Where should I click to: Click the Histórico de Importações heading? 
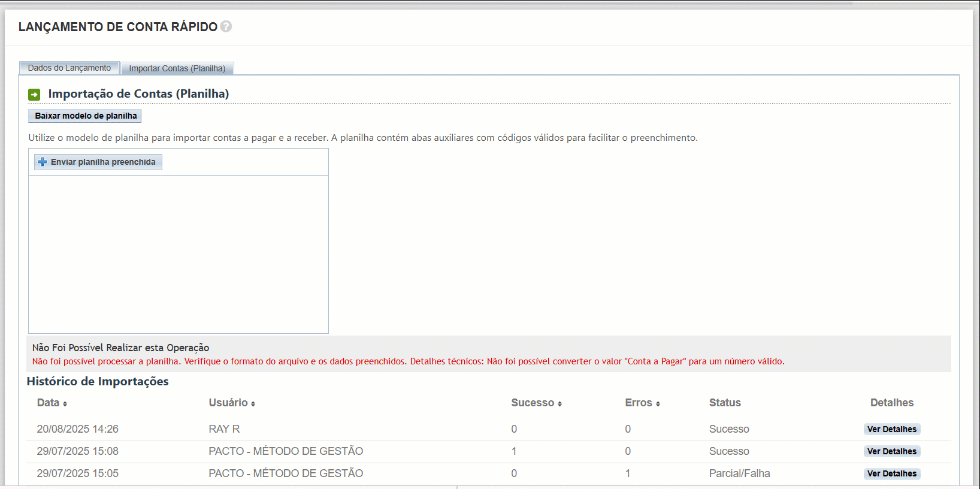98,382
